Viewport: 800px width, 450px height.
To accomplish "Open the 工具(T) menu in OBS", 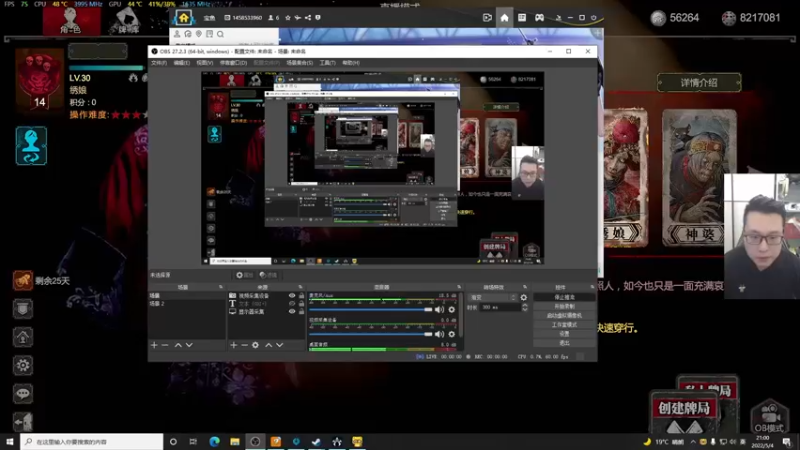I will (328, 63).
